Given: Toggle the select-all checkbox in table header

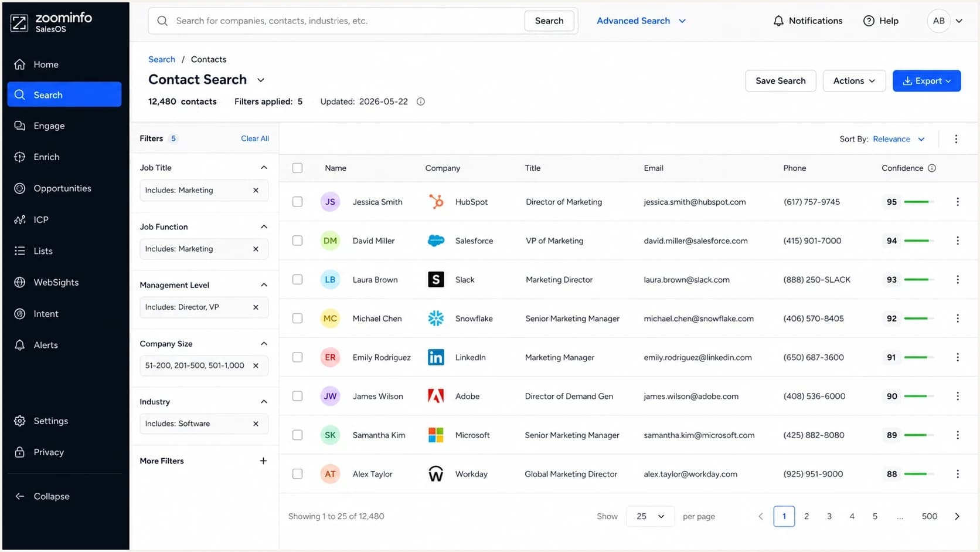Looking at the screenshot, I should [298, 168].
